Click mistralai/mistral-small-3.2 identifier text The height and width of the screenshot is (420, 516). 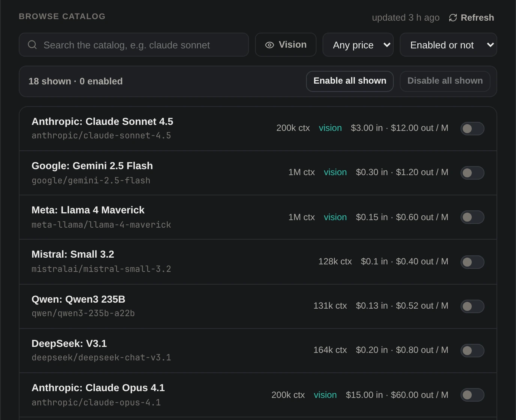point(101,269)
